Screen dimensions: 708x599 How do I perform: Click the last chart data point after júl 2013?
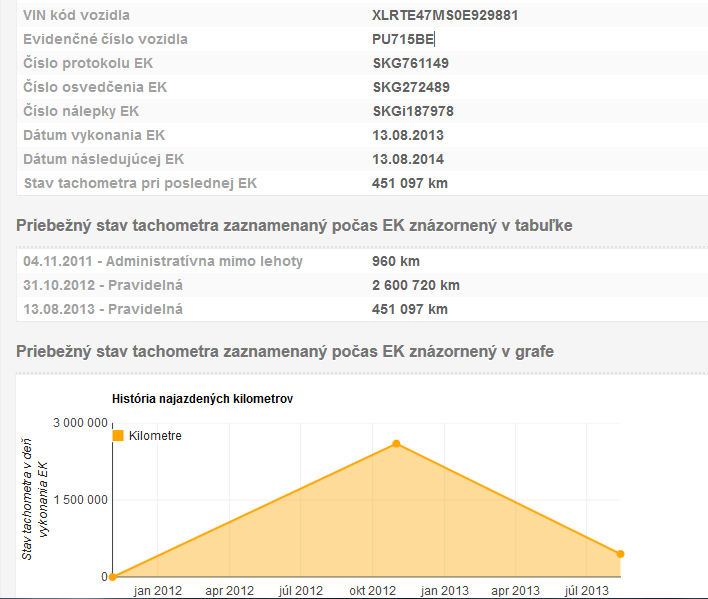pos(620,554)
